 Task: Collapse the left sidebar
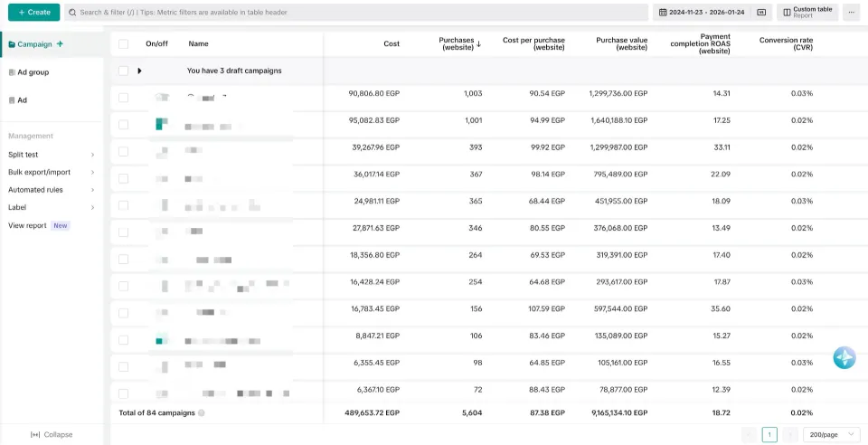coord(52,434)
